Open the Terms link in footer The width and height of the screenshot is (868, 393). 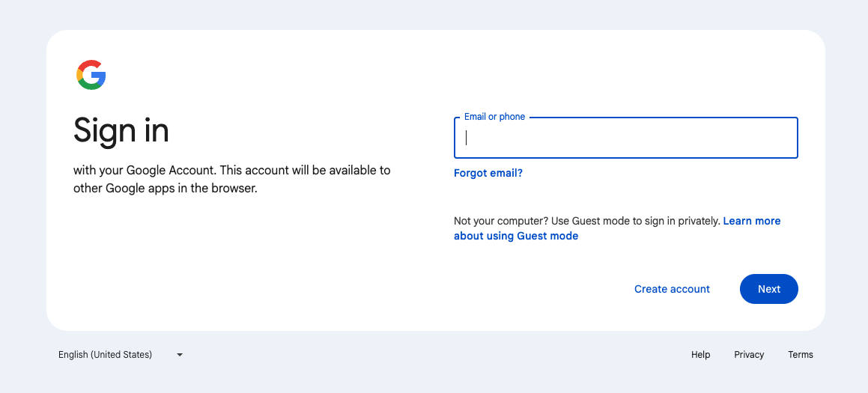(x=800, y=355)
